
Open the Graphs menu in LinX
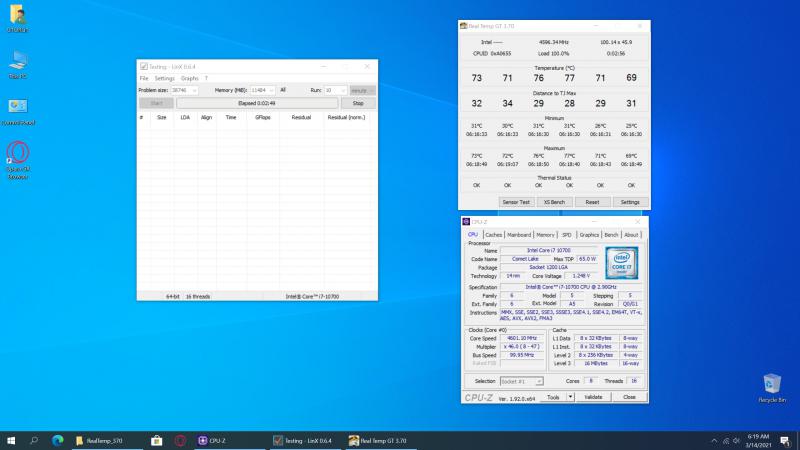click(x=189, y=78)
